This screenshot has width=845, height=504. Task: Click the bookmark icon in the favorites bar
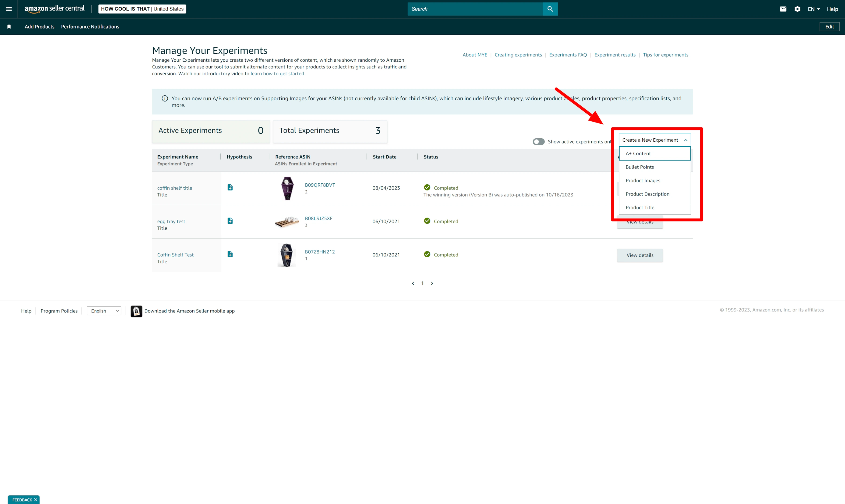[9, 27]
